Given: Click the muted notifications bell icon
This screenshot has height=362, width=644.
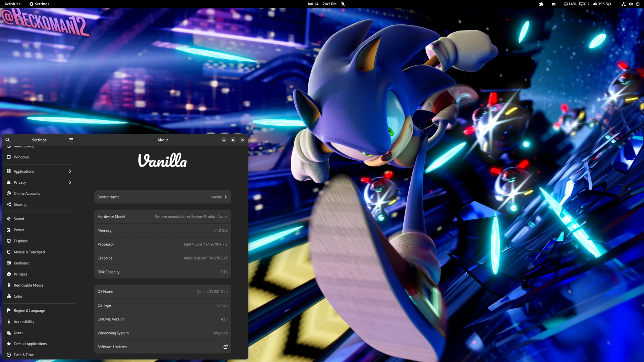Looking at the screenshot, I should (343, 4).
